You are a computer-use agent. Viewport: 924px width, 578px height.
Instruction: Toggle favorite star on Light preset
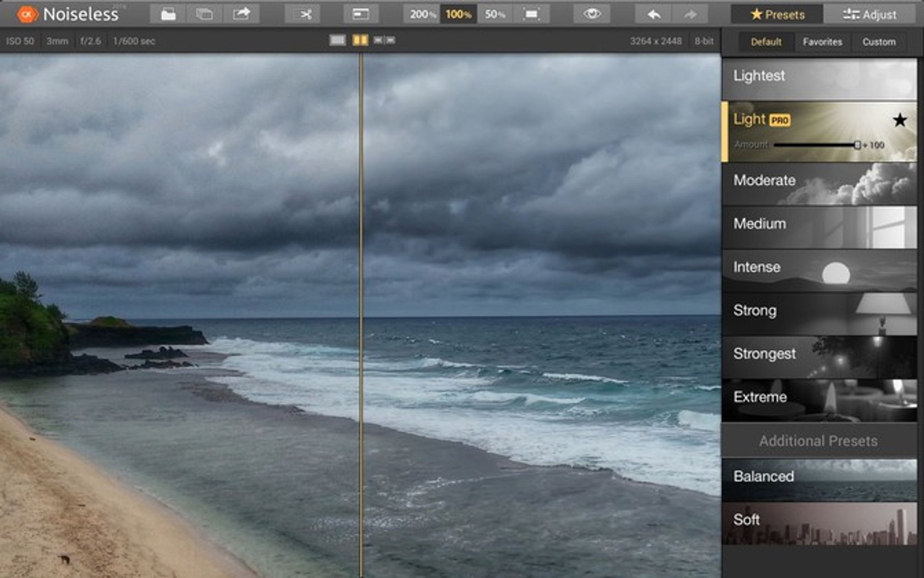click(900, 120)
